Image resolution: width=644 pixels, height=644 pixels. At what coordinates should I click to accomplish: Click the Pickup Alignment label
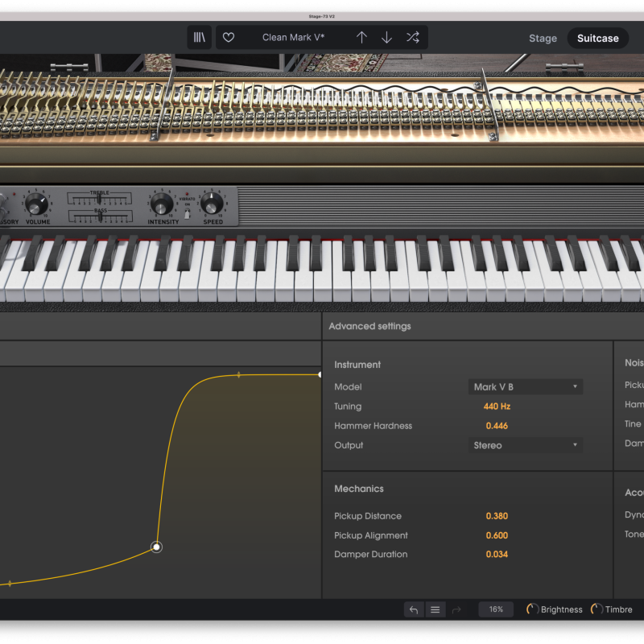(371, 535)
